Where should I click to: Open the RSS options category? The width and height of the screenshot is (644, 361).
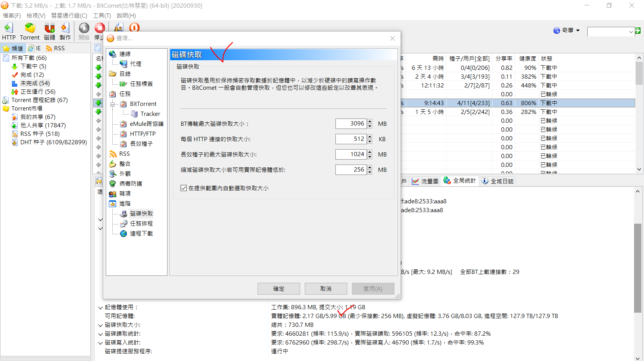point(124,154)
